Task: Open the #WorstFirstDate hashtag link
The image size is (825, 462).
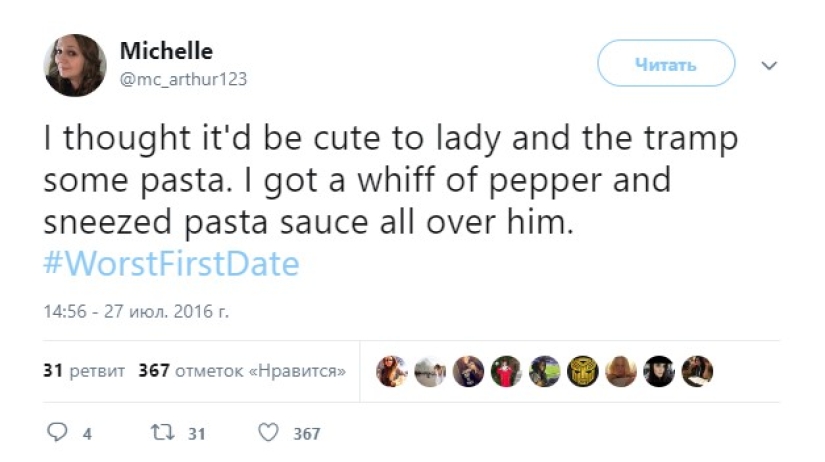Action: 171,264
